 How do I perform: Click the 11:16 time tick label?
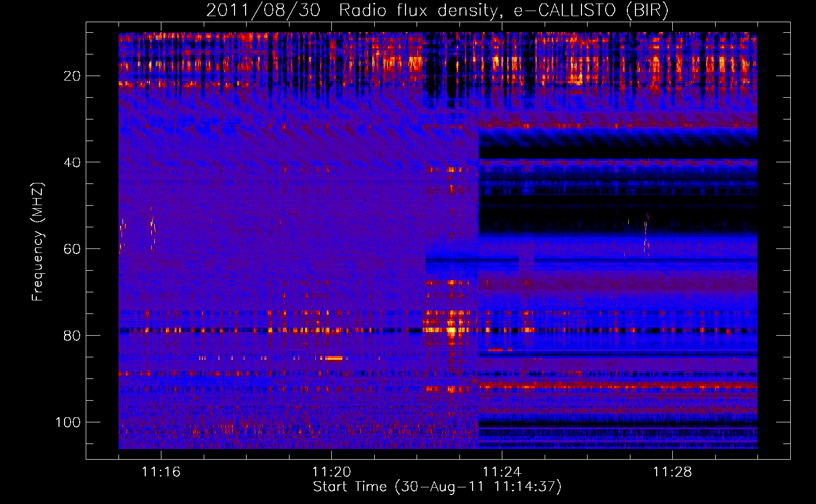[x=161, y=472]
